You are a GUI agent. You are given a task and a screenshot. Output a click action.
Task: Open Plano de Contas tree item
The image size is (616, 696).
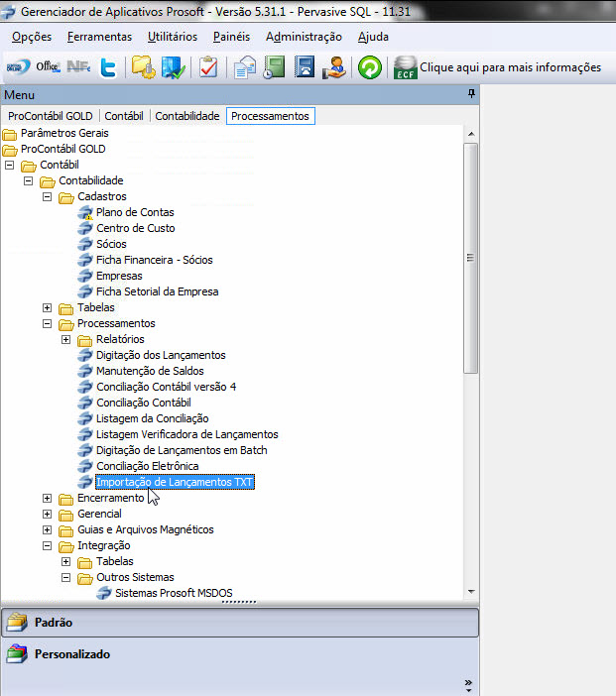pyautogui.click(x=135, y=212)
